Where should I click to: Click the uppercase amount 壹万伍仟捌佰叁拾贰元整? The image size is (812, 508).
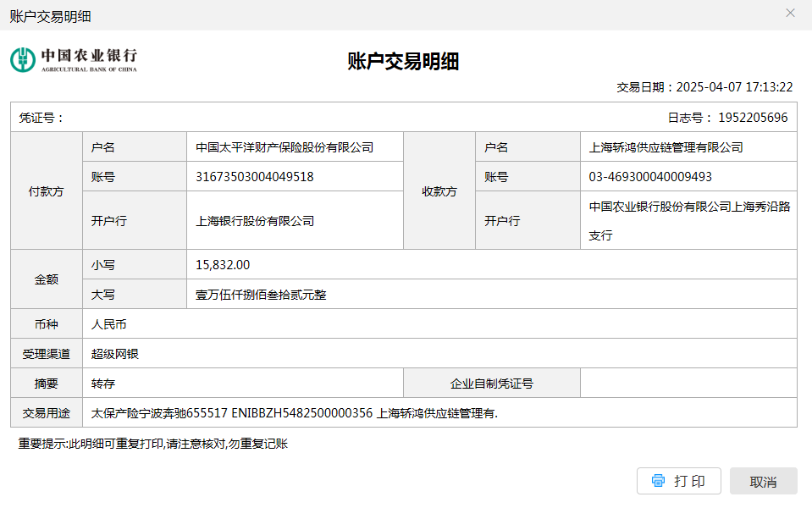[x=261, y=295]
